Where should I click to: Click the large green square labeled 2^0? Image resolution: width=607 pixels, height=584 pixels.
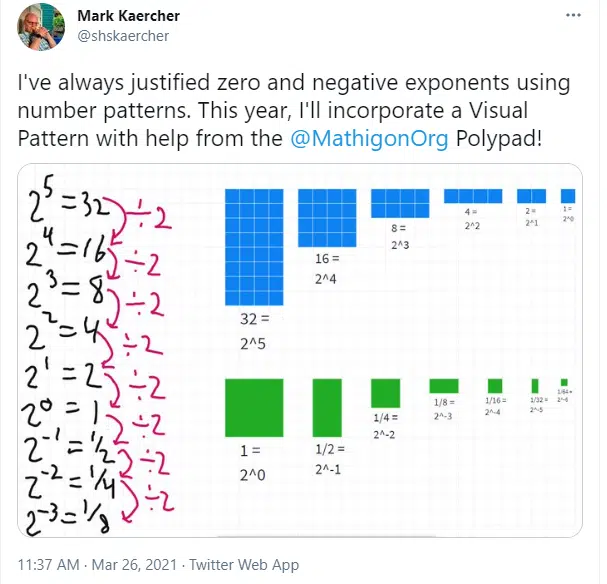[x=254, y=408]
